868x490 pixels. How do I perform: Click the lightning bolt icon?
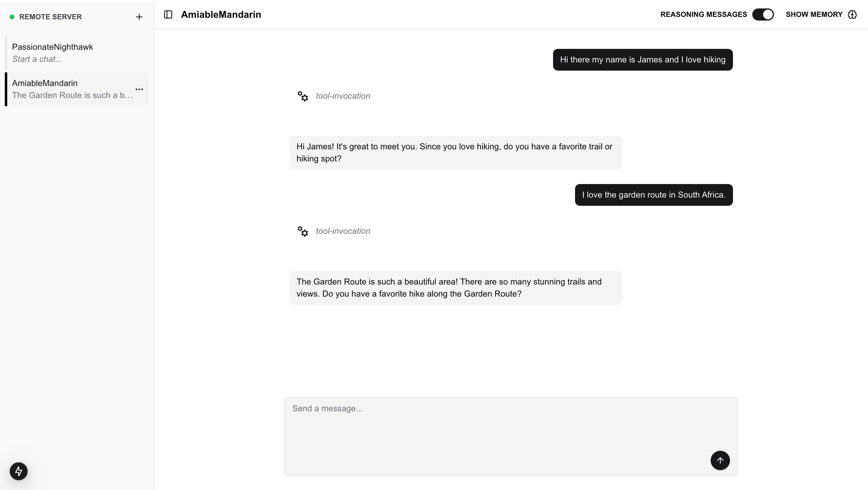point(18,471)
